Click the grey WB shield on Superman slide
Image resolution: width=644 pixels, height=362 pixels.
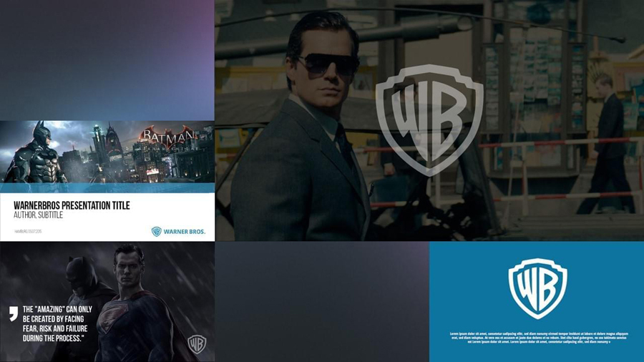(x=197, y=344)
